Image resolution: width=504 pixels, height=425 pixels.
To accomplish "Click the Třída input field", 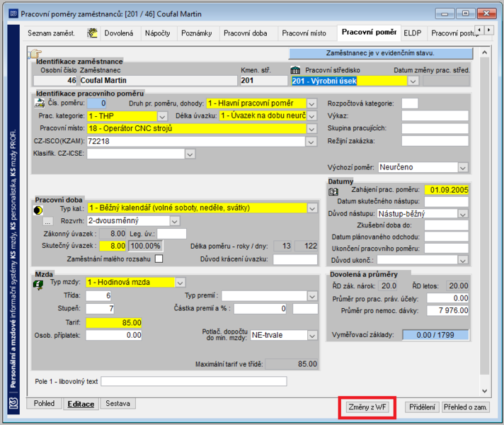I will click(99, 295).
